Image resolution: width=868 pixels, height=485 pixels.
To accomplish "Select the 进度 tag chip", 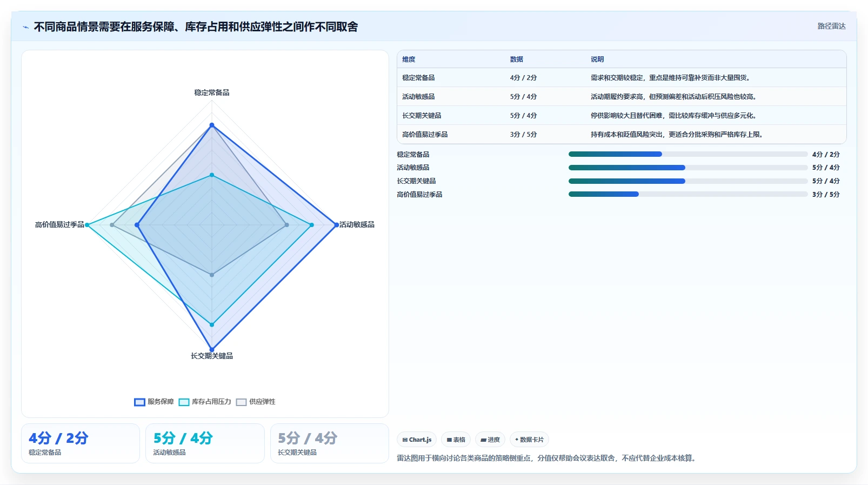I will (x=490, y=440).
